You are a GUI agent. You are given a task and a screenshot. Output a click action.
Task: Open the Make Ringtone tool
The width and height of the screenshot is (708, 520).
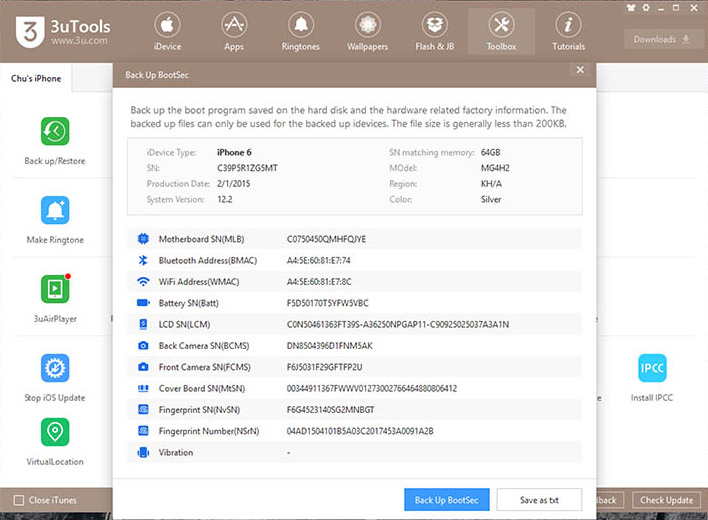click(55, 220)
